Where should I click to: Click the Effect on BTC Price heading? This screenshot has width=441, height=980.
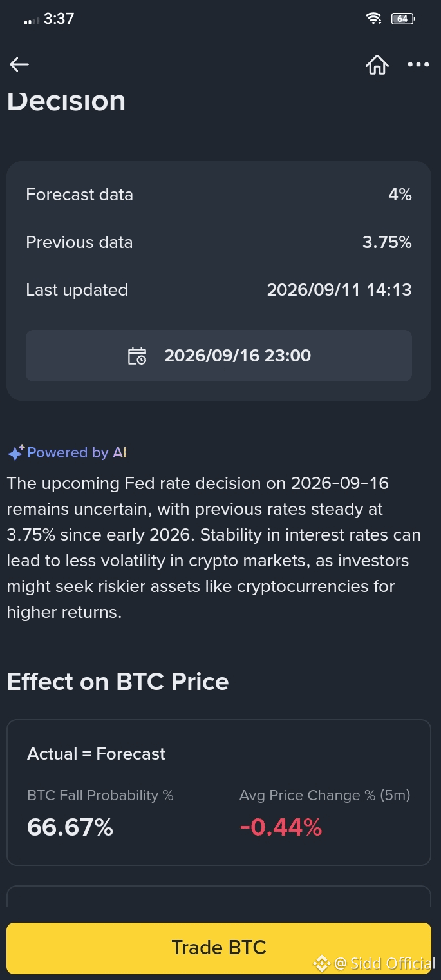[x=118, y=682]
